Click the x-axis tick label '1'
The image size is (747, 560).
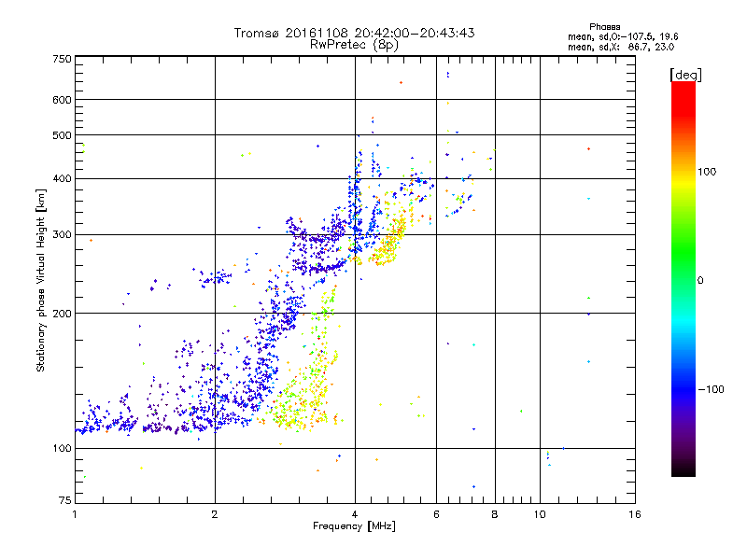(75, 514)
